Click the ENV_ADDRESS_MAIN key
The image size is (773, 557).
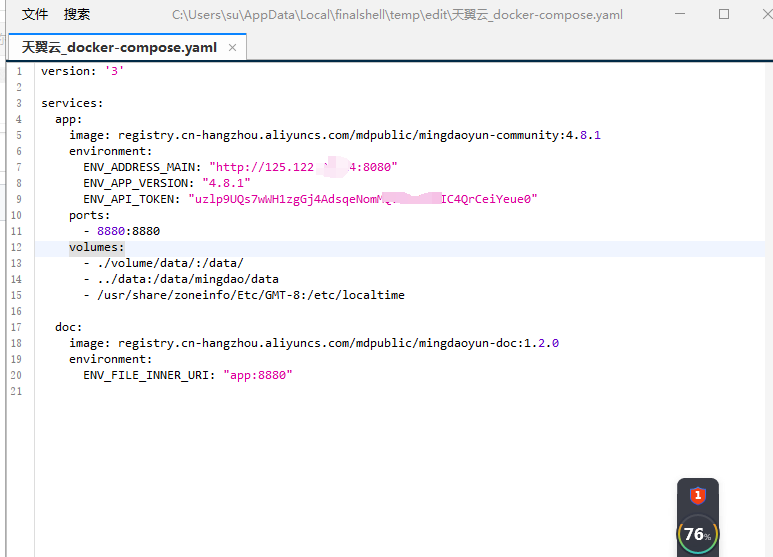(142, 167)
